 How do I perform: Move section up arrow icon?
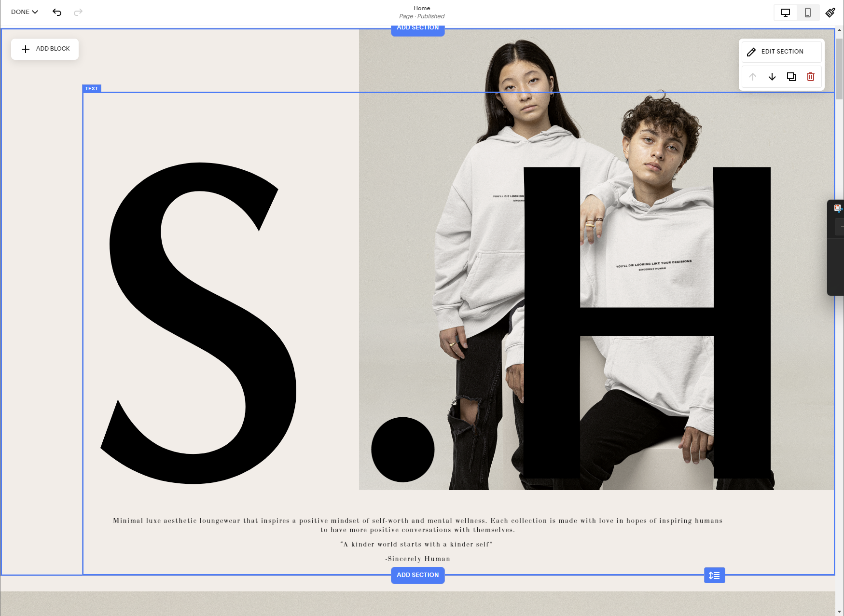coord(753,77)
